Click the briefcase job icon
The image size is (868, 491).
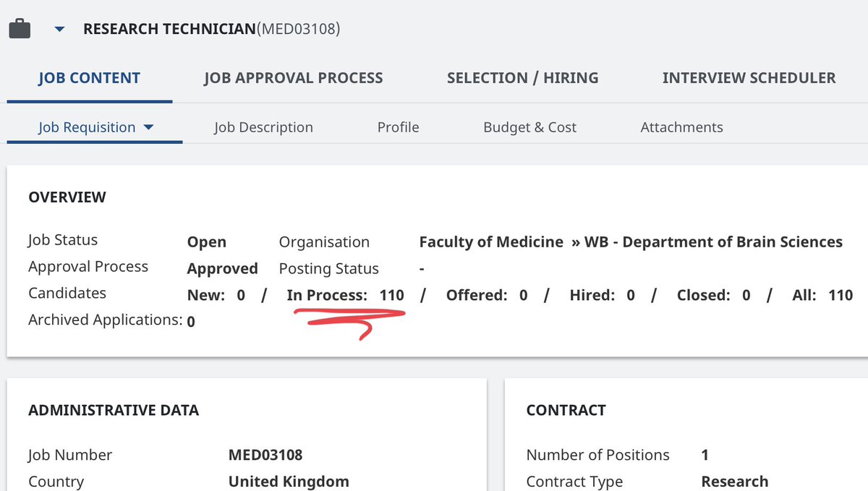(x=20, y=30)
